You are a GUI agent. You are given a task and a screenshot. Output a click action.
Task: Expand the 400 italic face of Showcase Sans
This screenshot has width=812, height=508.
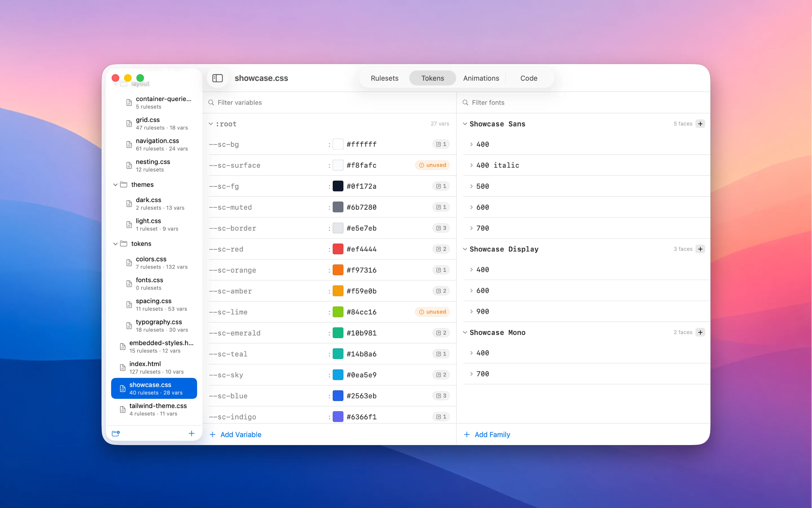click(471, 165)
